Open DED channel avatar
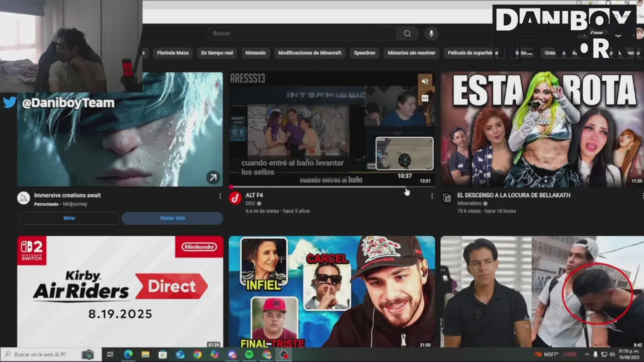Image resolution: width=644 pixels, height=362 pixels. pos(235,198)
